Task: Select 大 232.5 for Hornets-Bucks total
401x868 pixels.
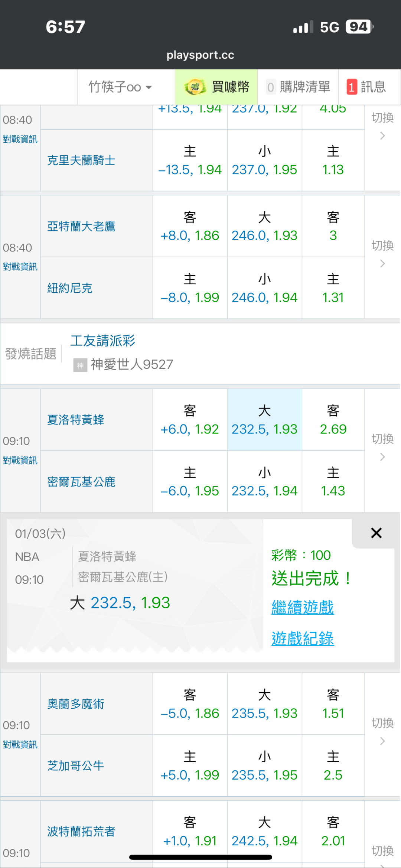Action: coord(264,420)
